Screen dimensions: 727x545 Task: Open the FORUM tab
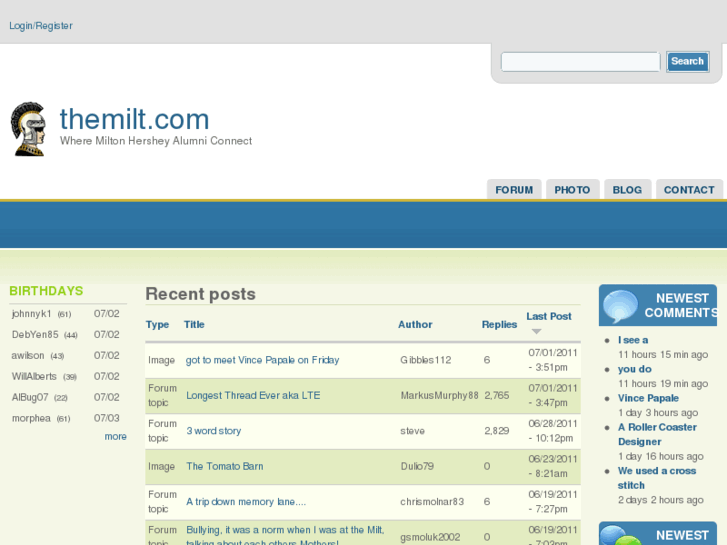coord(514,190)
